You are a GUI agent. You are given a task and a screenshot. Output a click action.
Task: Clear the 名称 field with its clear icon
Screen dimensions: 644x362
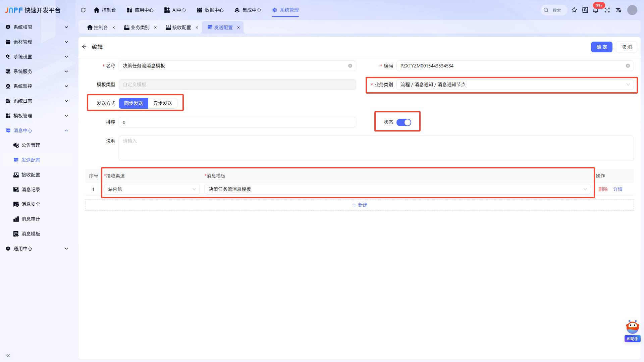(x=350, y=66)
